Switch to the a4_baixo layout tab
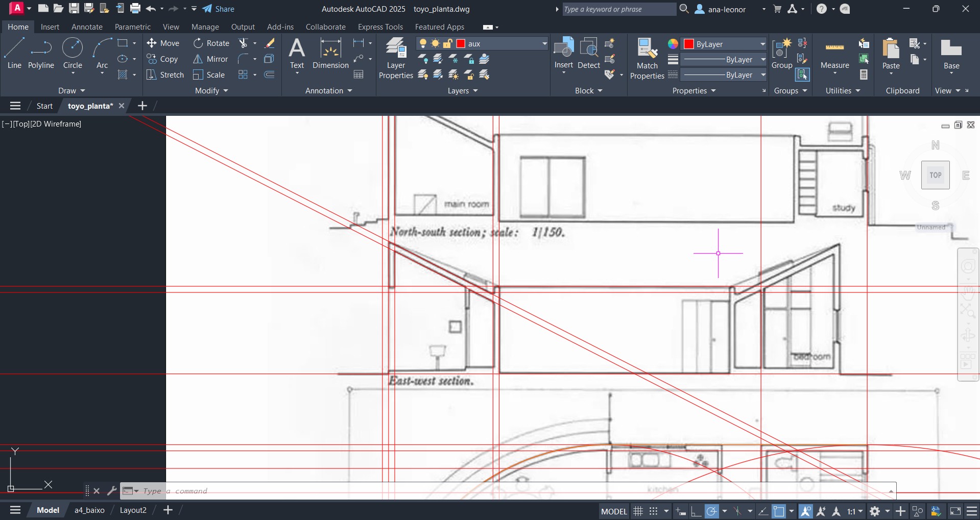980x520 pixels. click(89, 510)
